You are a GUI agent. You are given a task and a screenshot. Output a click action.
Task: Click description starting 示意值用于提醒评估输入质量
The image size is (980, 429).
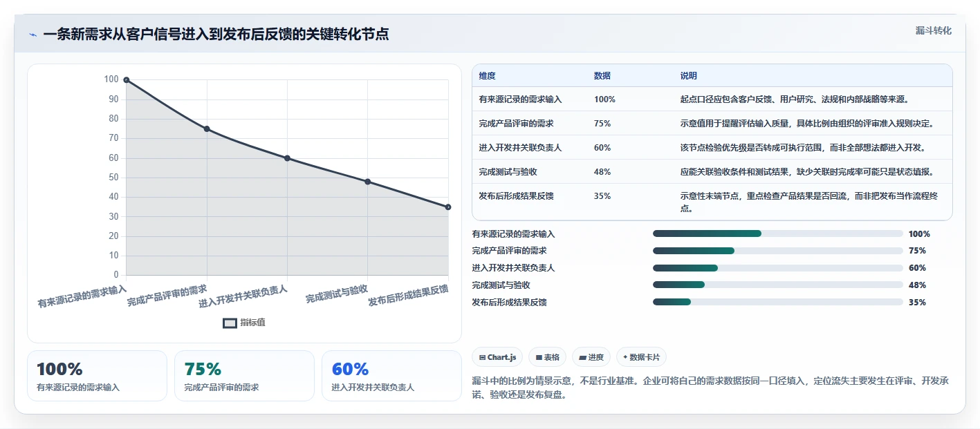tap(808, 124)
